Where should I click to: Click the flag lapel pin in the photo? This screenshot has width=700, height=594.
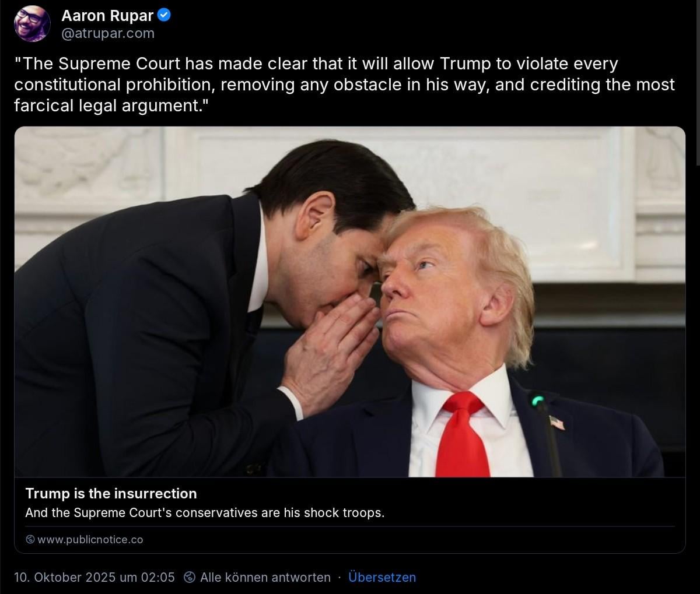(556, 423)
